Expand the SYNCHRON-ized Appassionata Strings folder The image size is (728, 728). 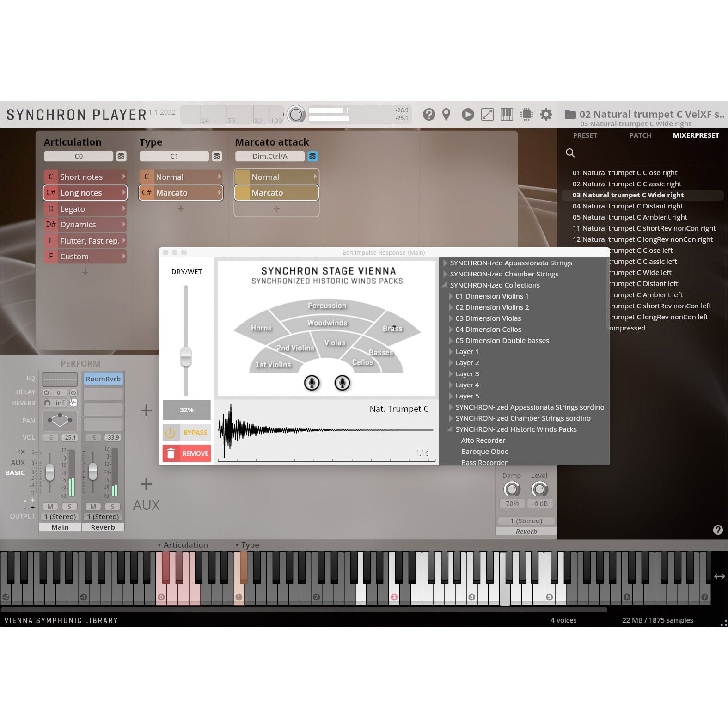point(446,263)
